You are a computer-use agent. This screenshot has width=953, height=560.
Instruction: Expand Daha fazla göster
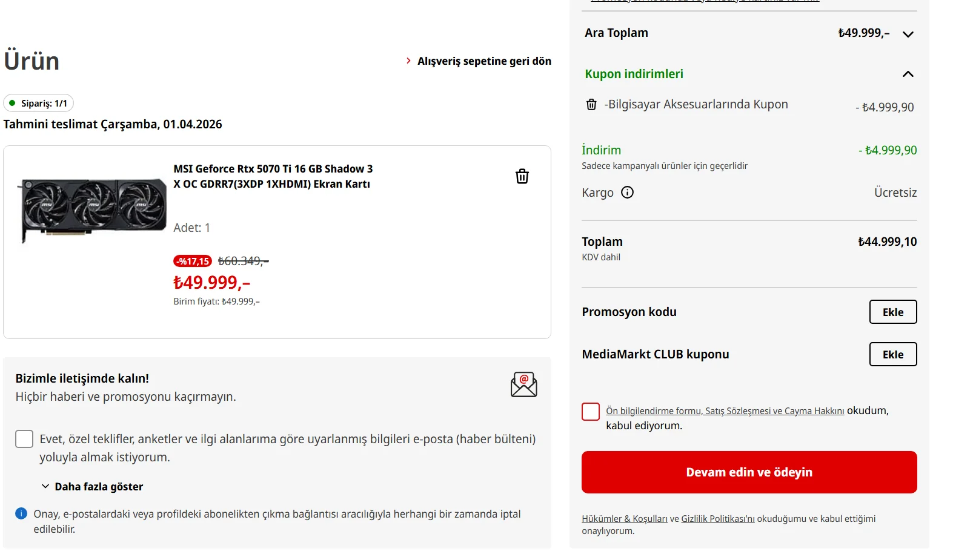pyautogui.click(x=92, y=487)
